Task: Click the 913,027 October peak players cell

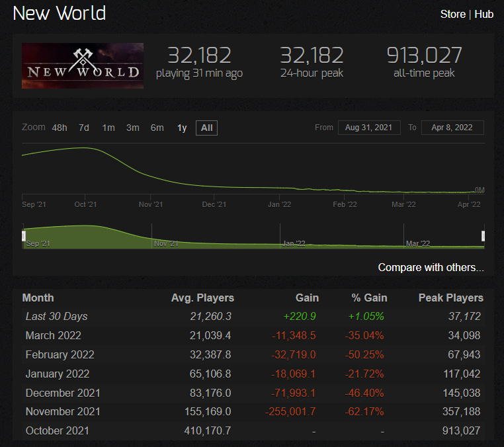Action: (461, 430)
